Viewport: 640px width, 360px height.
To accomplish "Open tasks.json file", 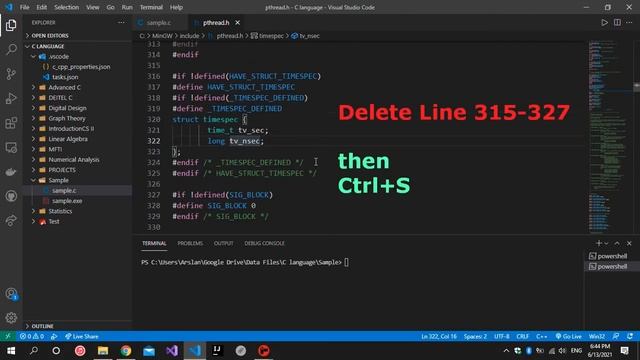I will (65, 77).
